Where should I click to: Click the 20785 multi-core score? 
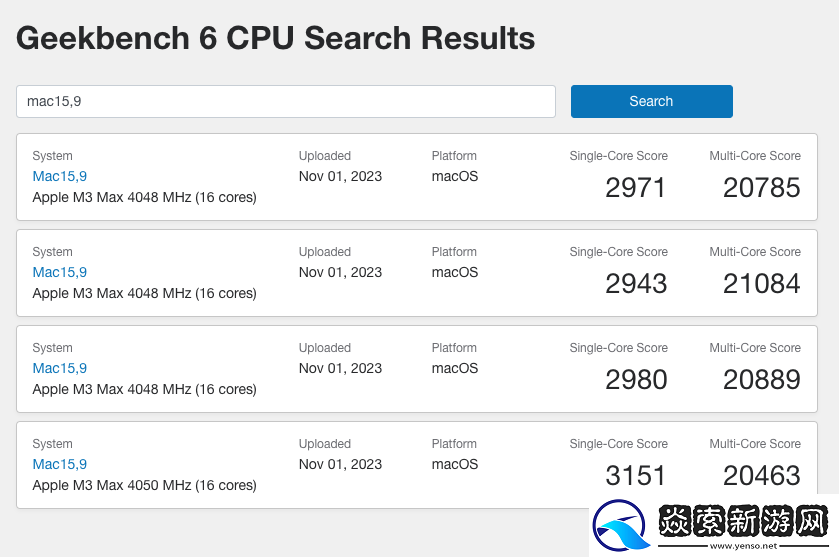click(x=762, y=187)
